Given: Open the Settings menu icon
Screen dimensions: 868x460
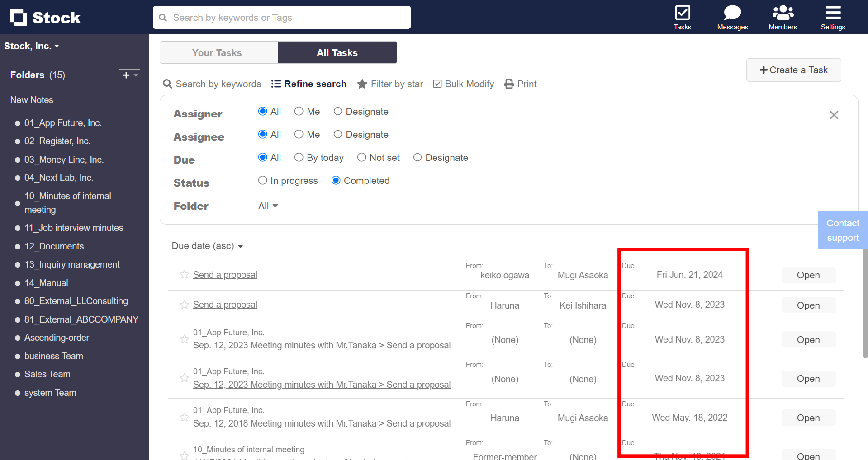Looking at the screenshot, I should 832,12.
